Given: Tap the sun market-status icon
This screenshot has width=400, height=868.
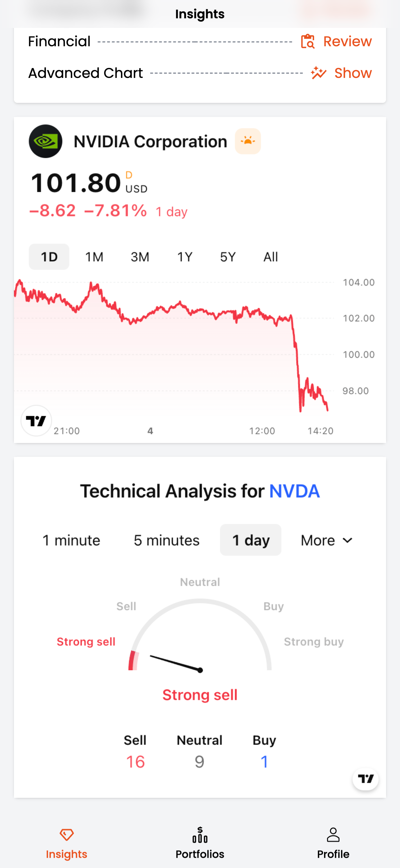Looking at the screenshot, I should point(248,141).
